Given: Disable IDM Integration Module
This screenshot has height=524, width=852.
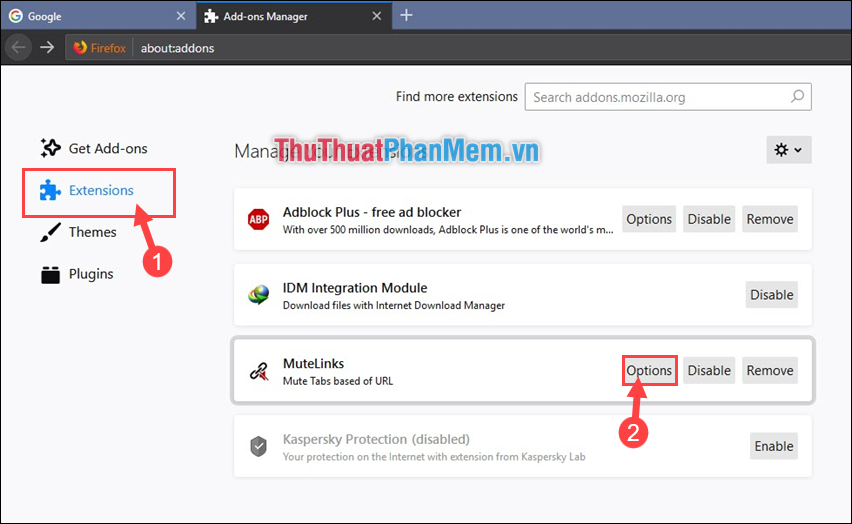Looking at the screenshot, I should click(x=771, y=295).
